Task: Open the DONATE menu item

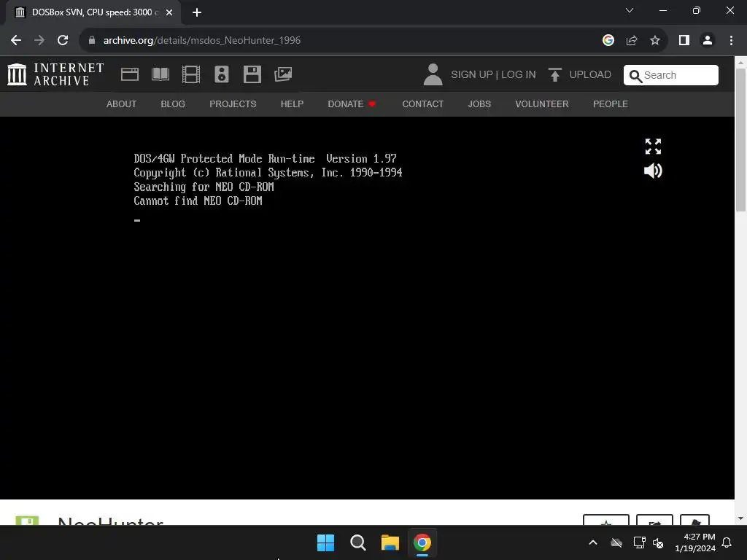Action: pos(352,104)
